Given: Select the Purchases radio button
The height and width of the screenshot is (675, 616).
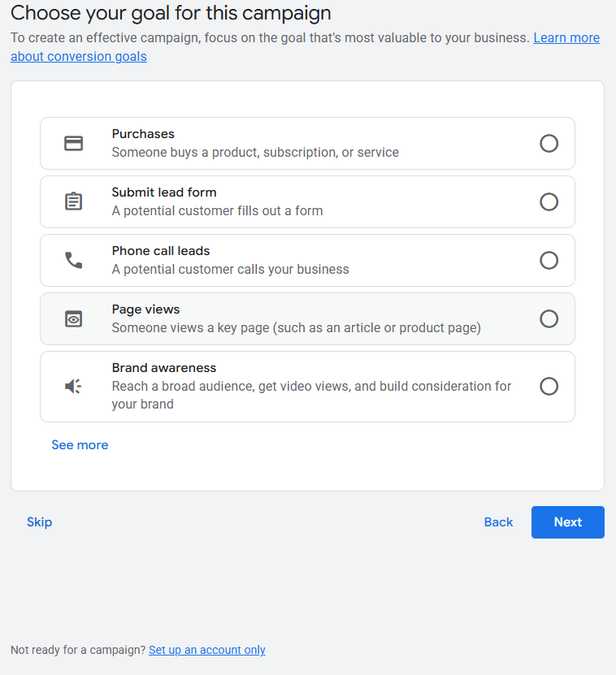Looking at the screenshot, I should tap(549, 143).
